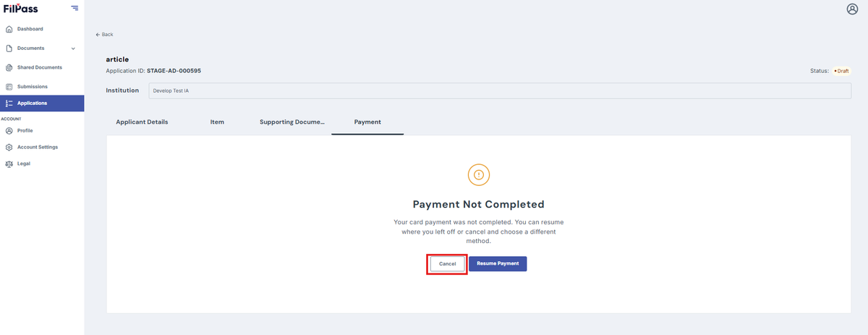868x335 pixels.
Task: Click the Documents file icon
Action: [x=9, y=48]
